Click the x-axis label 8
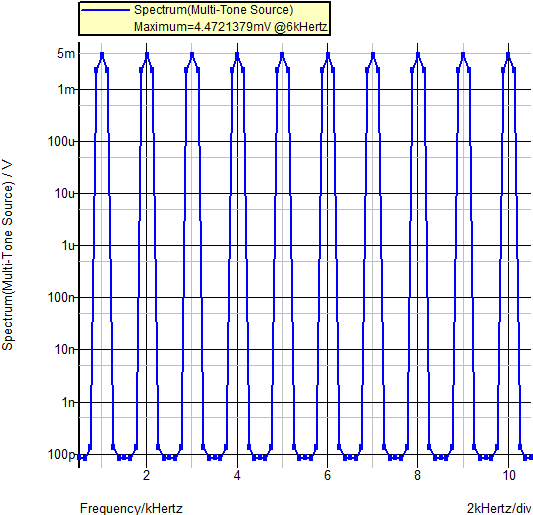 point(417,475)
